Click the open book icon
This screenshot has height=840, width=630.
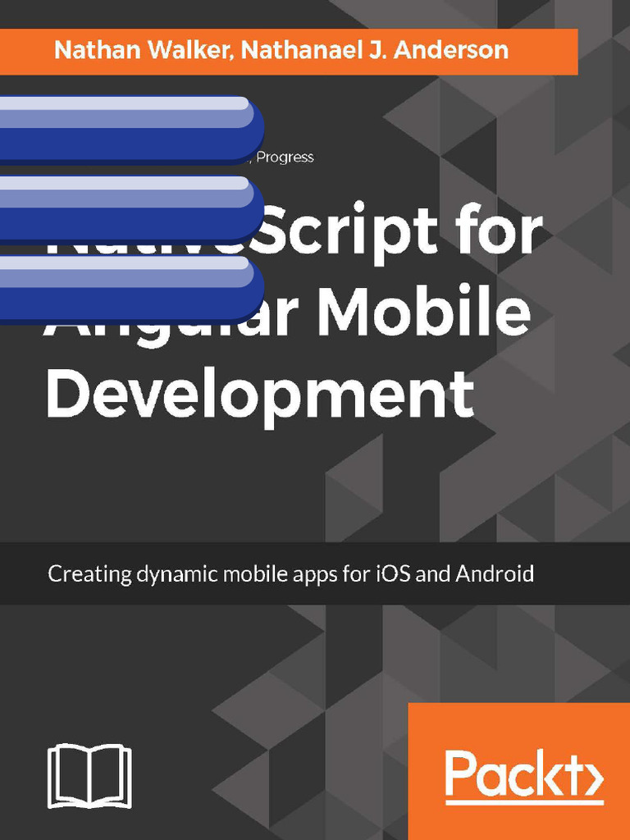(x=89, y=776)
